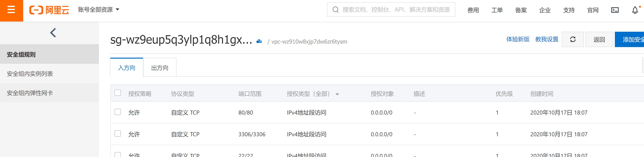Click 自定义 TCP in the 80/80 row
The image size is (644, 157).
(x=185, y=113)
